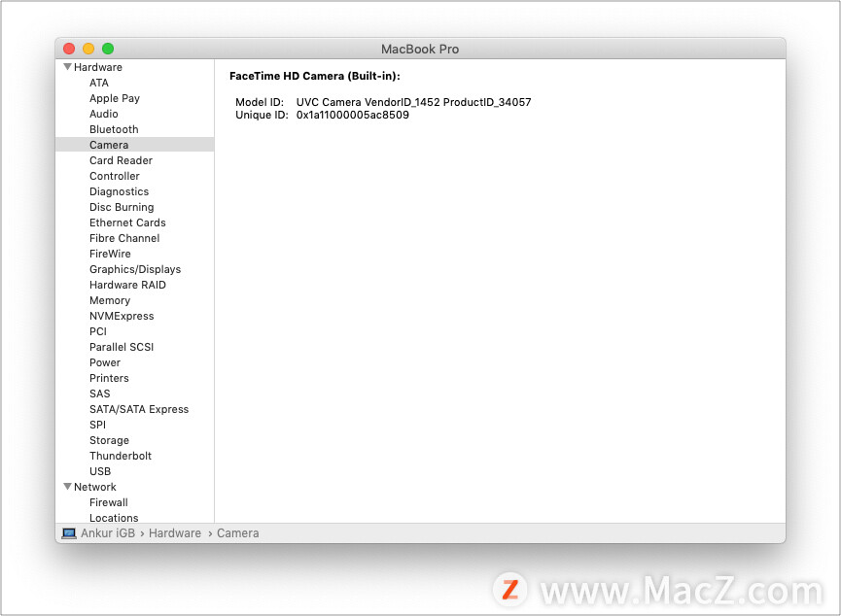The height and width of the screenshot is (616, 841).
Task: Open the Audio hardware section
Action: (103, 114)
